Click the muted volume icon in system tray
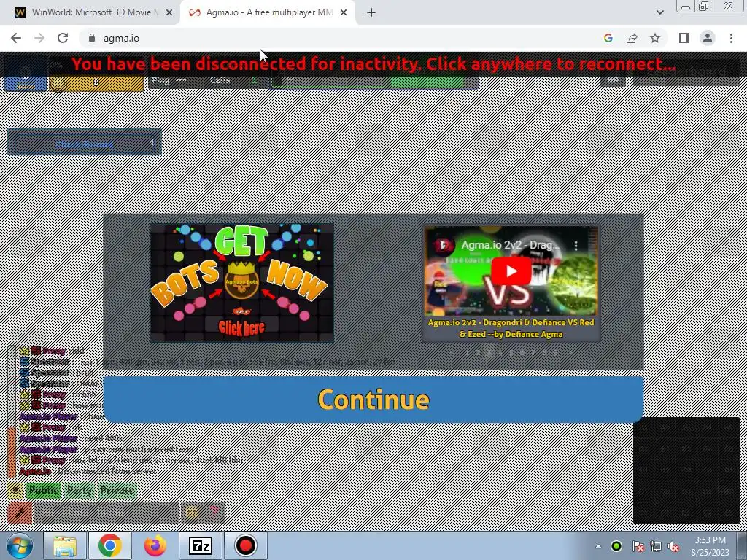The image size is (747, 560). pyautogui.click(x=673, y=547)
